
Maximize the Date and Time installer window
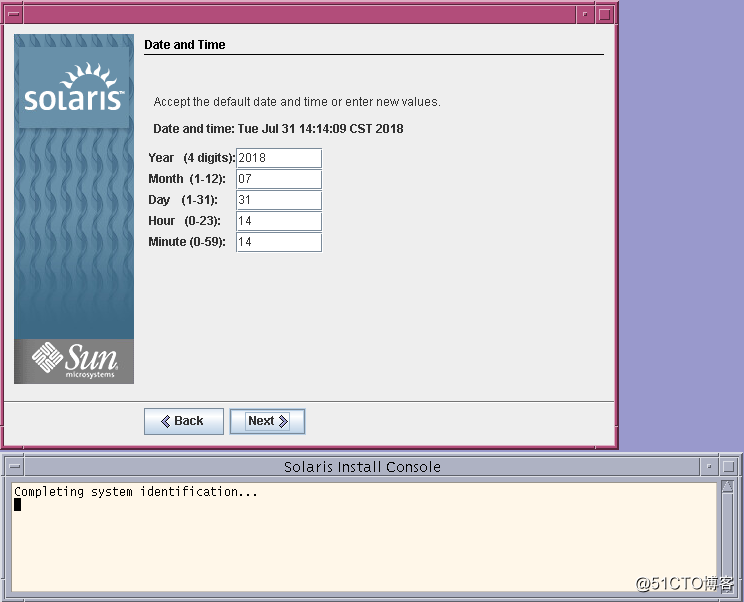[604, 14]
